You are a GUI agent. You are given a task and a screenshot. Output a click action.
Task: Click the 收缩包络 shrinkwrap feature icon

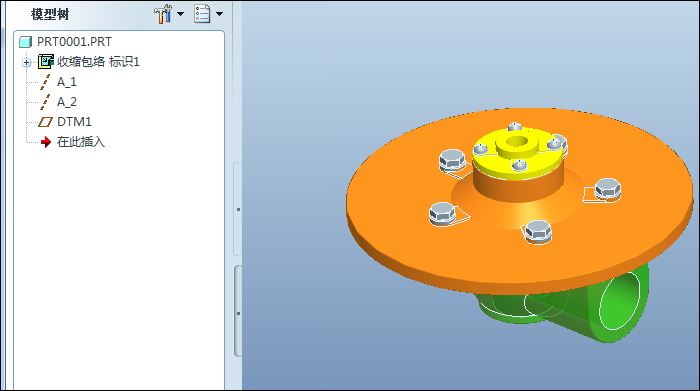coord(46,62)
